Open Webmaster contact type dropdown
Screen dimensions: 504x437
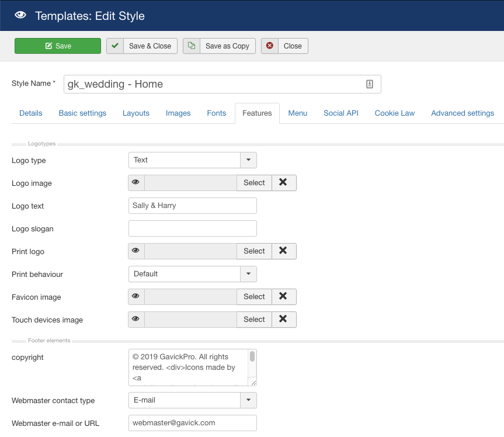[248, 400]
